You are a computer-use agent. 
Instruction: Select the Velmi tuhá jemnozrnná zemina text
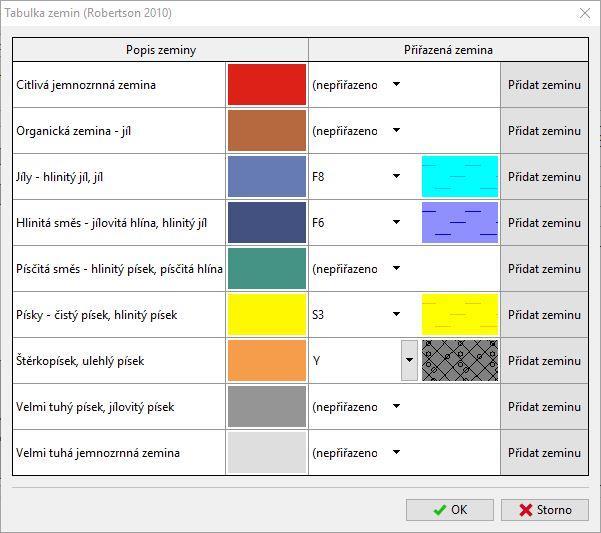tap(98, 453)
